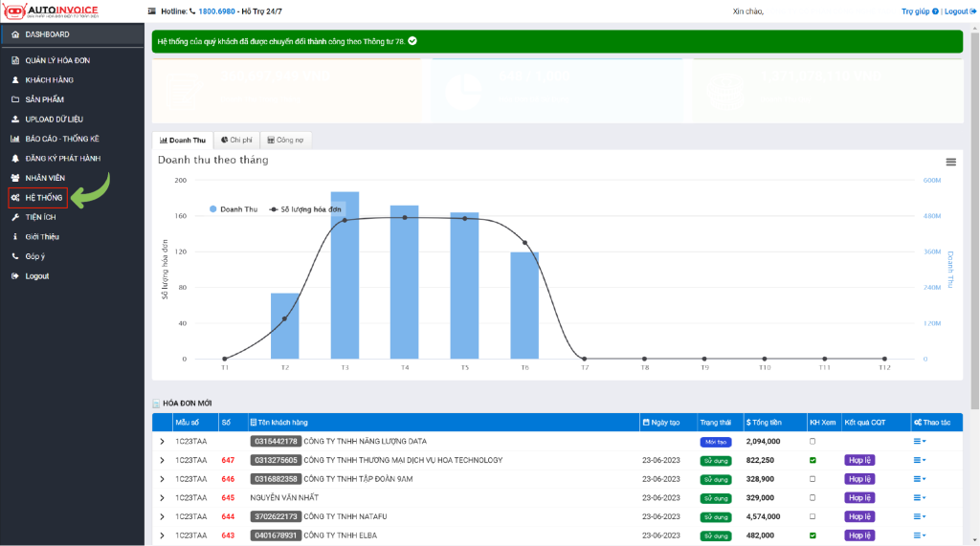Expand invoice row 646

[162, 479]
